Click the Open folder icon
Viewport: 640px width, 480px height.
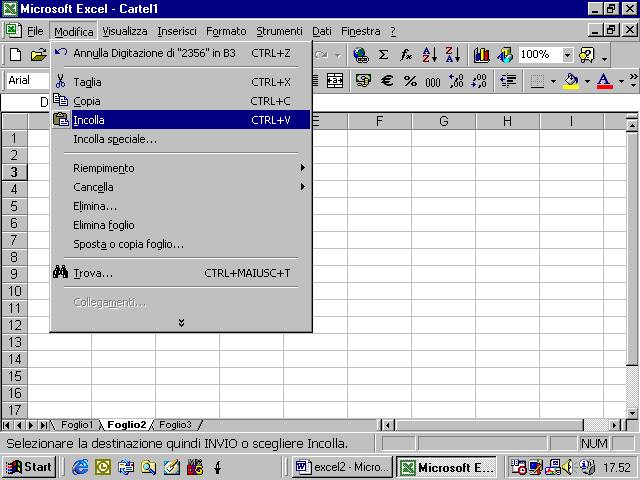point(39,55)
